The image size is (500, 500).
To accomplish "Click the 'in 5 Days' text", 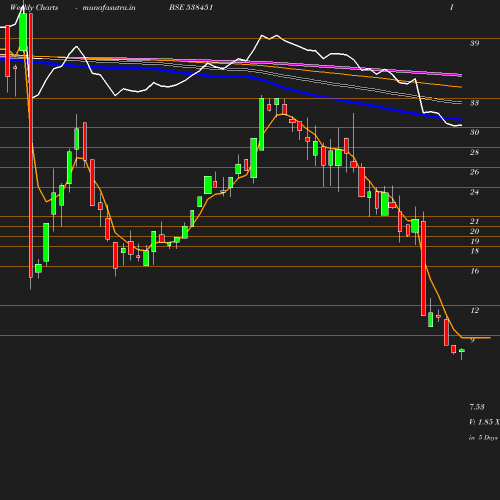I will [x=483, y=437].
